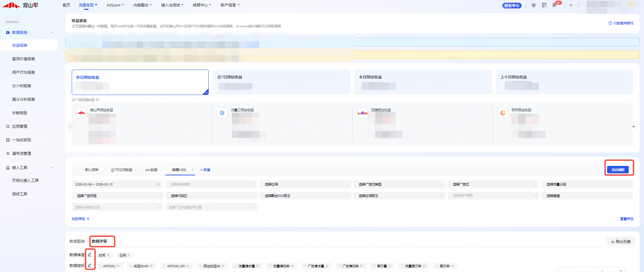Open 留存价值报表 in the sidebar
This screenshot has width=644, height=272.
tap(24, 59)
